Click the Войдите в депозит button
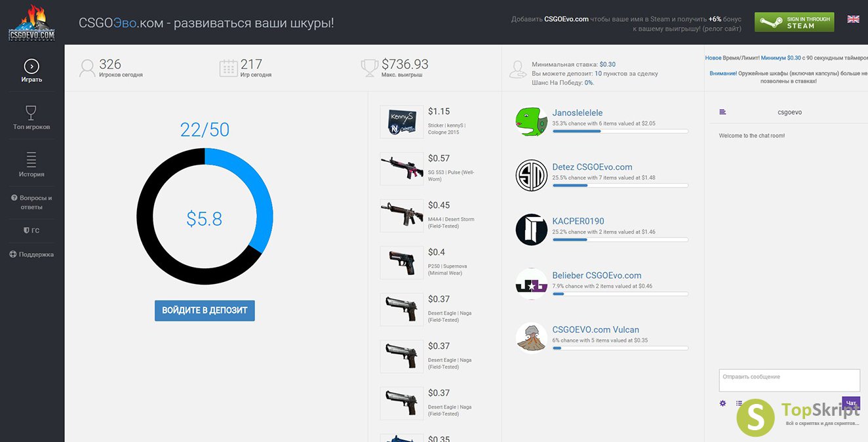 tap(205, 310)
